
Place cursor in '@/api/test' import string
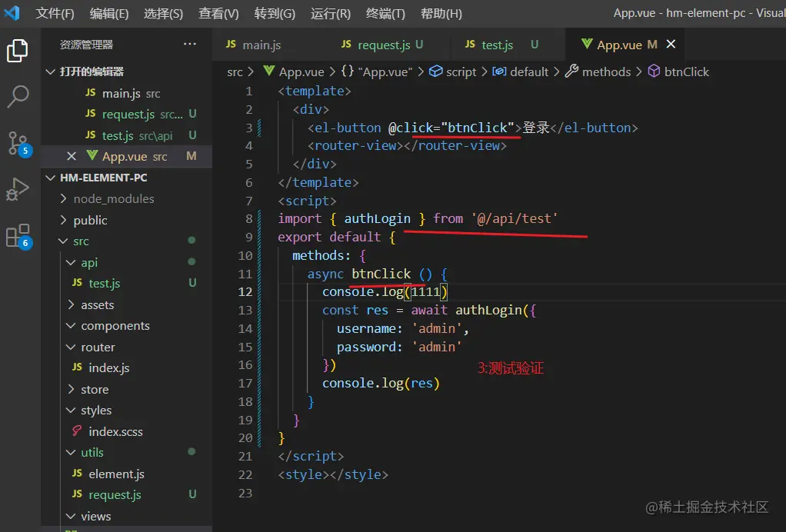pos(515,219)
